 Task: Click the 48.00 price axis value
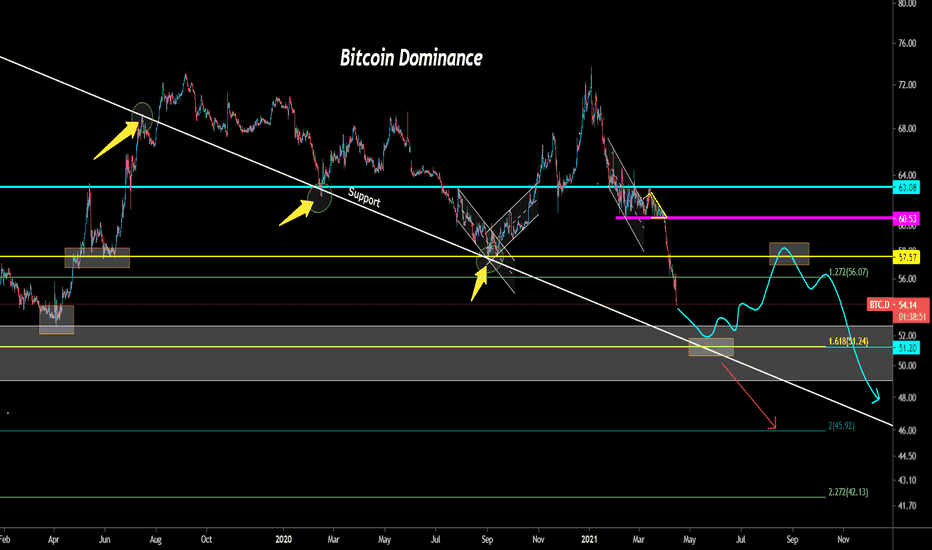[x=907, y=398]
